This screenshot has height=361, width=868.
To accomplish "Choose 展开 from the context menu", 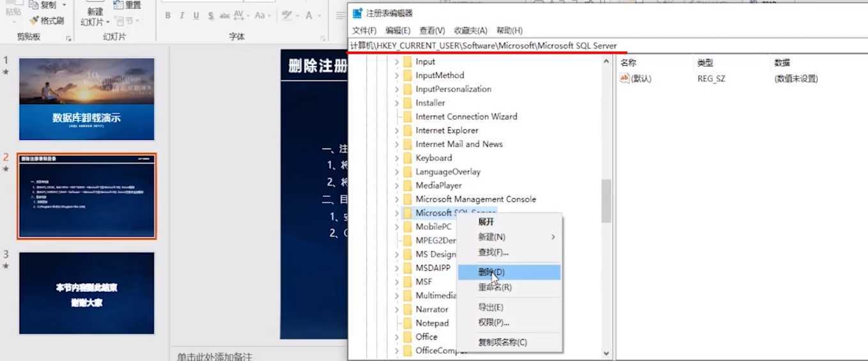I will (509, 222).
